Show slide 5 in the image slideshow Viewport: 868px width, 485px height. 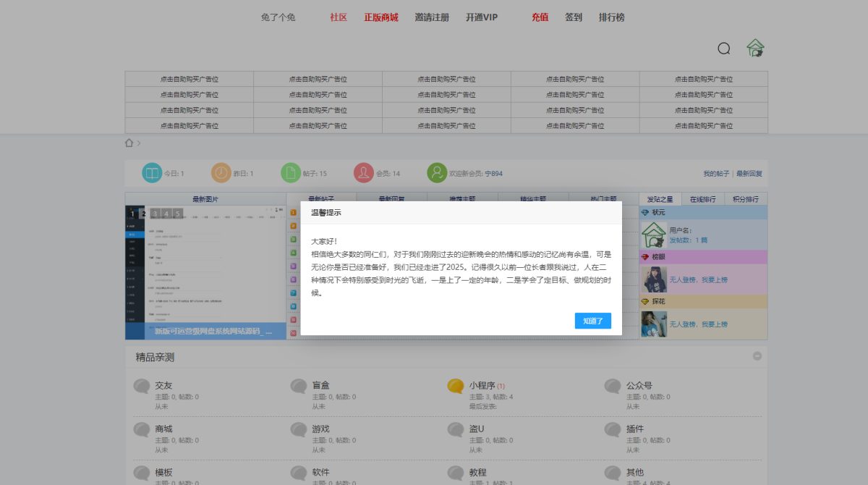click(x=177, y=214)
